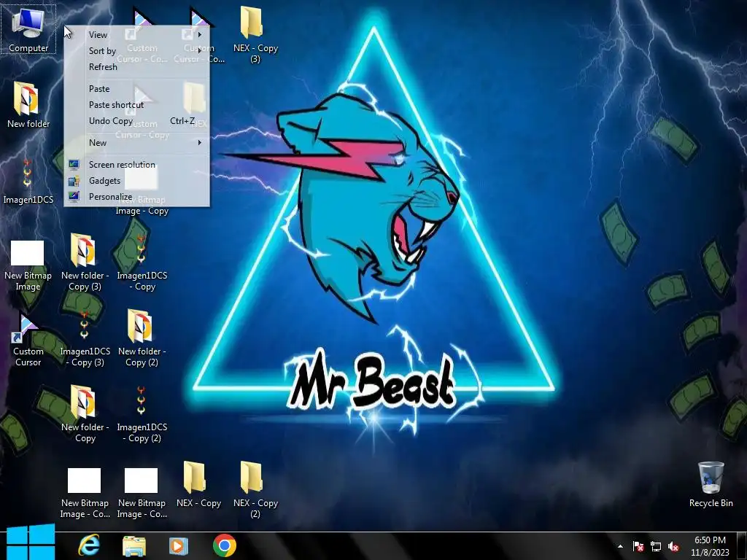This screenshot has height=560, width=747.
Task: Open Personalize from the context menu
Action: 136,197
